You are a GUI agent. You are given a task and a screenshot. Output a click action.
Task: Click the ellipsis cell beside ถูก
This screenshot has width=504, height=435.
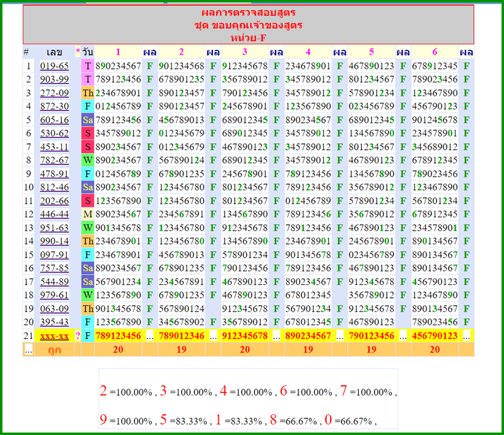[28, 350]
